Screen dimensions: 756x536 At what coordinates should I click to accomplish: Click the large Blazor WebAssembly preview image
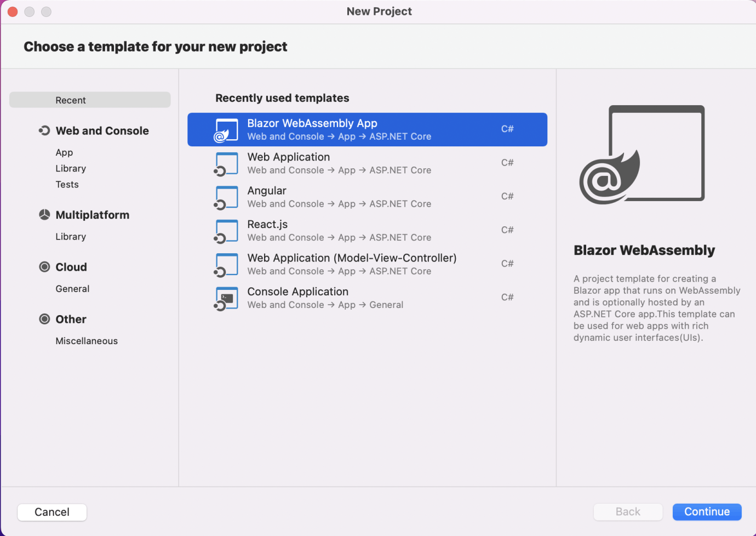[x=642, y=155]
